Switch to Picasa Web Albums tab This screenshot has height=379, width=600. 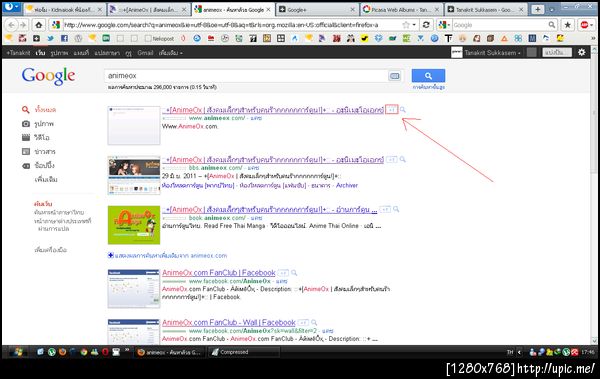[401, 10]
